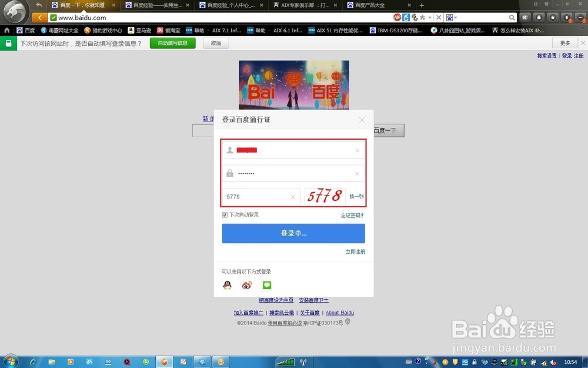Viewport: 588px width, 368px height.
Task: Click the 登录 link at top right
Action: (567, 55)
